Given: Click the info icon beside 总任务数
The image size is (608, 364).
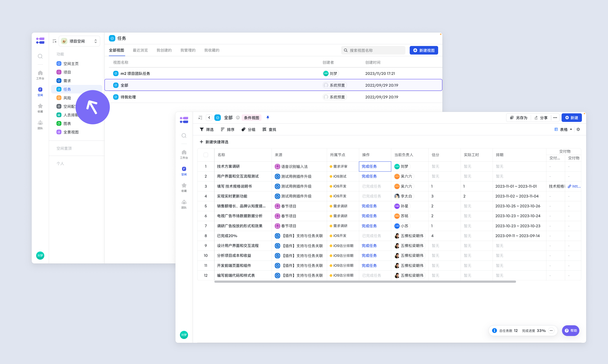Looking at the screenshot, I should [495, 331].
